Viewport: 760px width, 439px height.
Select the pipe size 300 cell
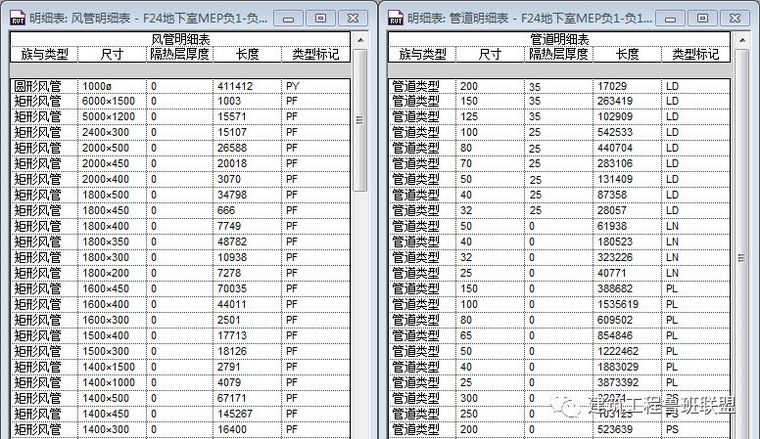(490, 398)
